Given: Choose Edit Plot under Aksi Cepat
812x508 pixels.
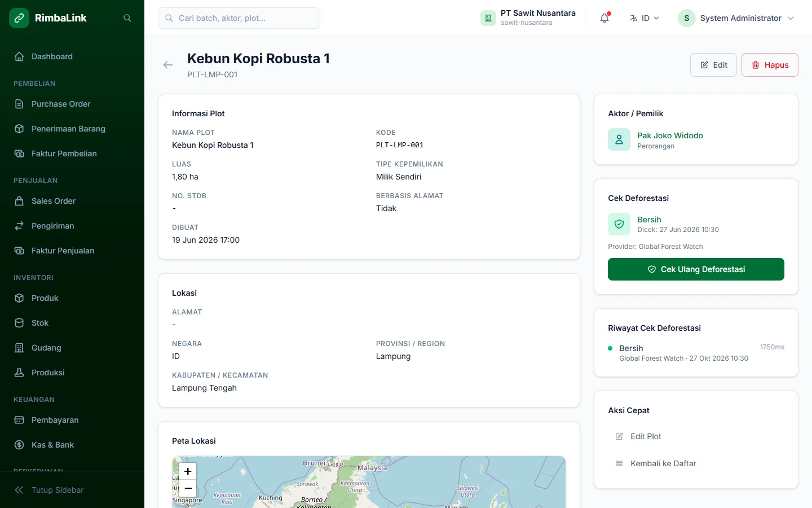Looking at the screenshot, I should click(696, 436).
